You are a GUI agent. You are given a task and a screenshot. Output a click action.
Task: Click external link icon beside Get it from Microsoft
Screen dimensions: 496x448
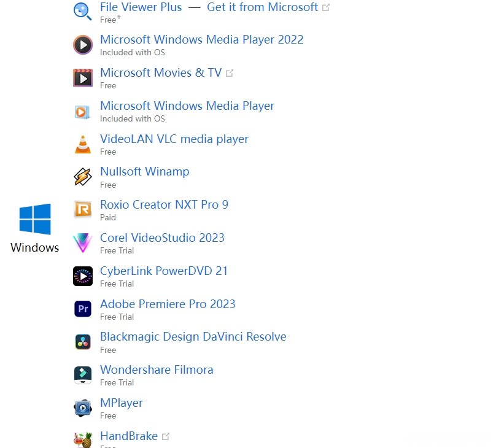tap(326, 7)
